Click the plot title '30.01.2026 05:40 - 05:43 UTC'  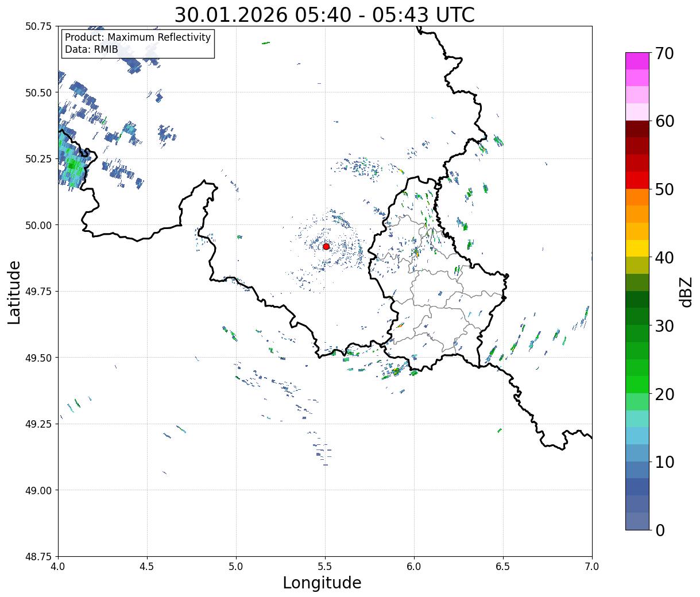point(324,14)
